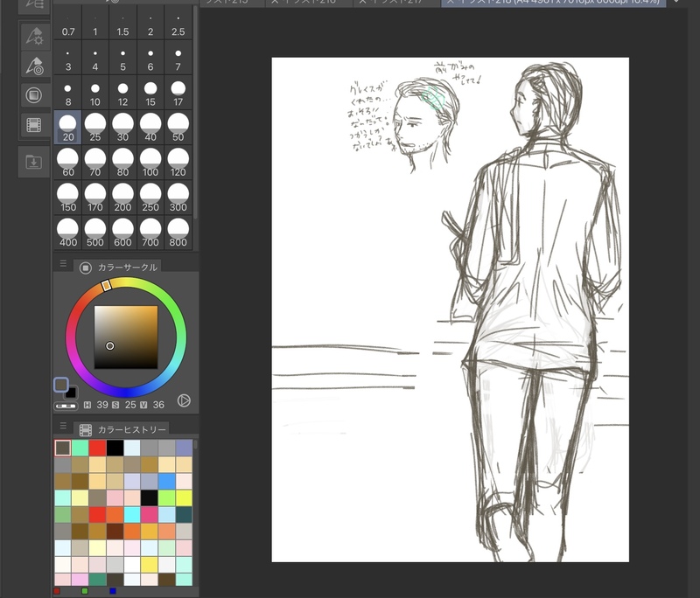Select the transparent color bar below swatches
The image size is (700, 598).
pyautogui.click(x=66, y=406)
